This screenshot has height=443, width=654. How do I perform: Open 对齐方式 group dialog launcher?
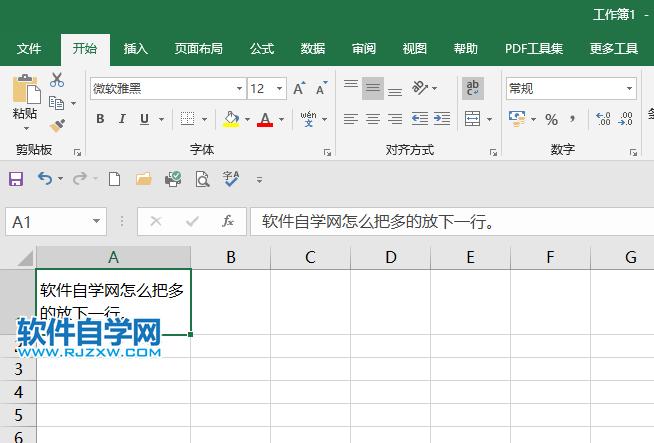[493, 153]
